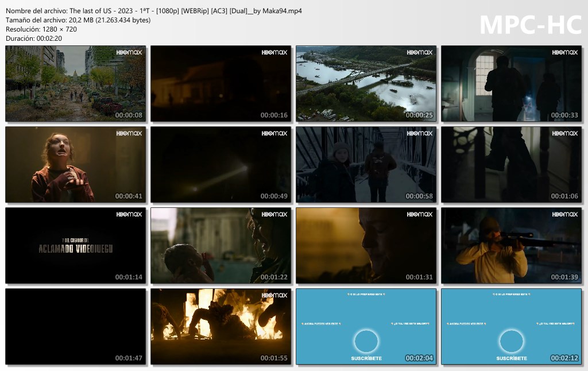Image resolution: width=588 pixels, height=371 pixels.
Task: Click SUSCRÍBETE in the 00:02:04 frame
Action: pyautogui.click(x=366, y=358)
